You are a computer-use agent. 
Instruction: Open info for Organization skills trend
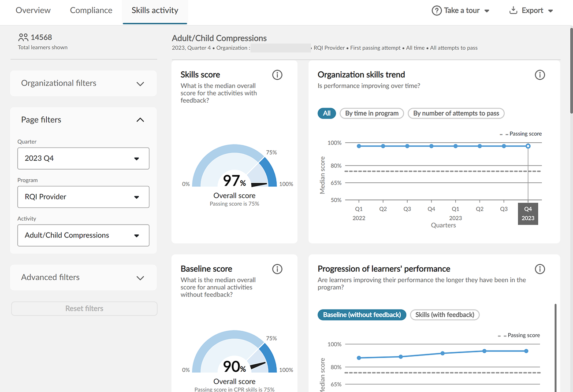point(540,75)
